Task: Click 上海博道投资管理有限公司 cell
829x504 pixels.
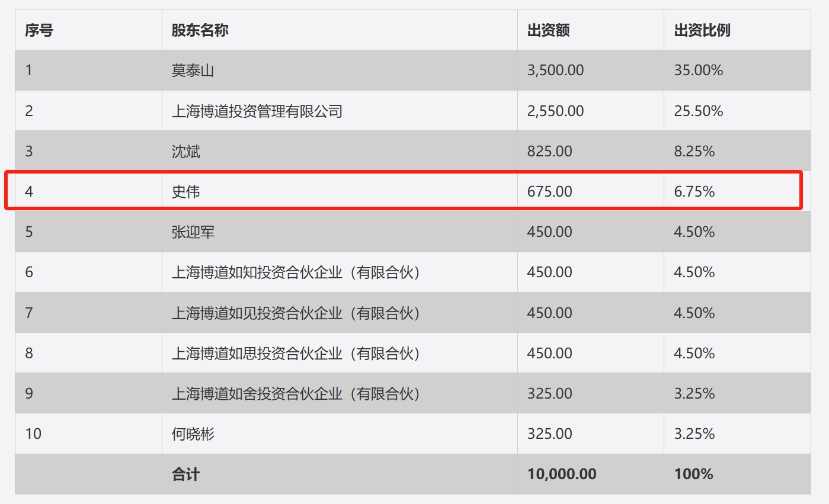Action: 257,111
